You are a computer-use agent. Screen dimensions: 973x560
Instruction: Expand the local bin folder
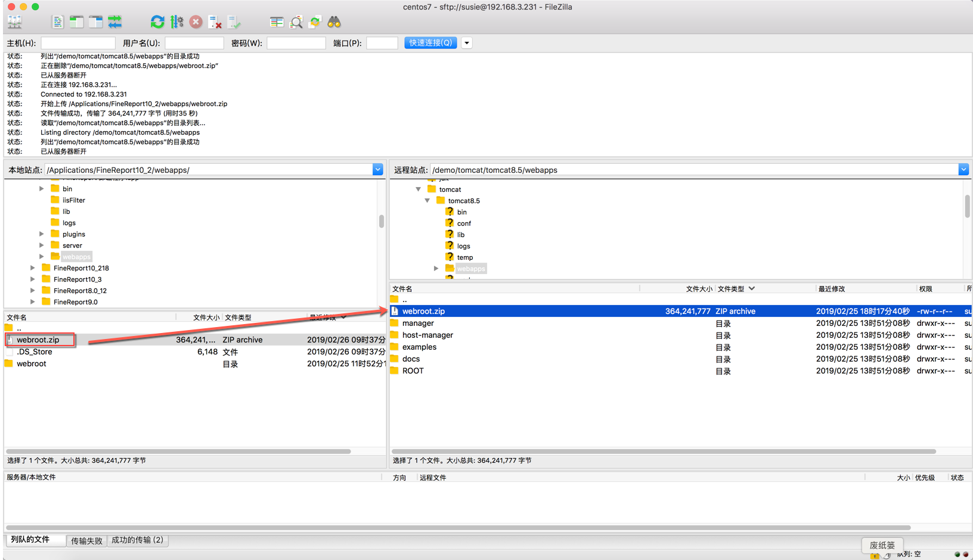[41, 189]
